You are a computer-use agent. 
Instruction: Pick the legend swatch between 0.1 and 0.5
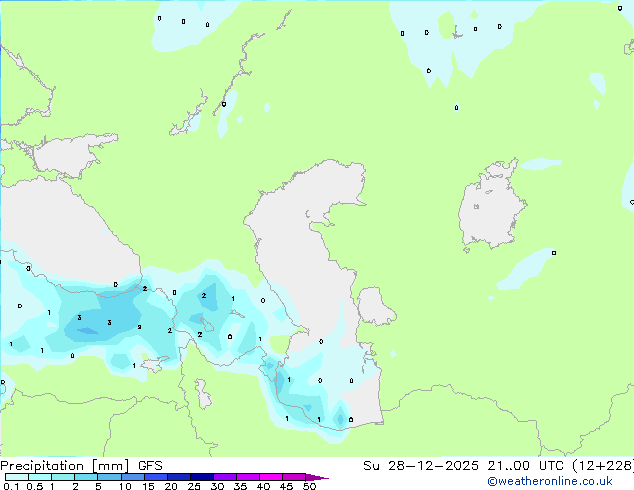click(17, 477)
